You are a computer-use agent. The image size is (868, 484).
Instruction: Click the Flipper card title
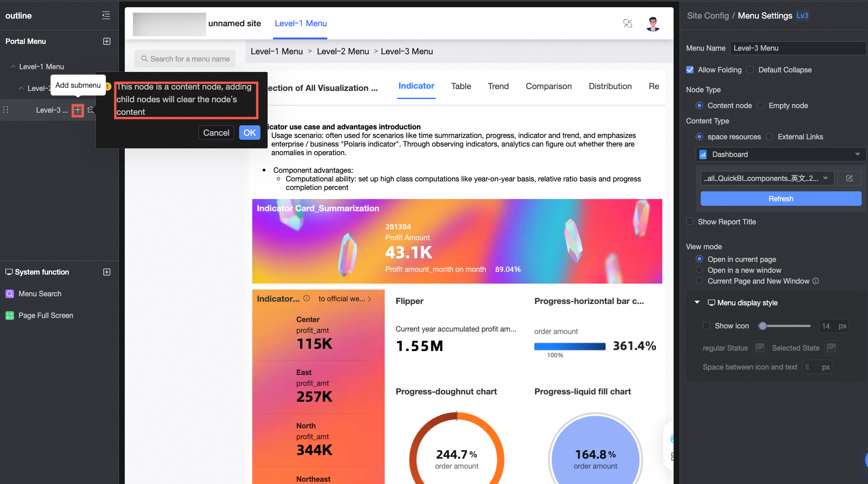click(410, 301)
